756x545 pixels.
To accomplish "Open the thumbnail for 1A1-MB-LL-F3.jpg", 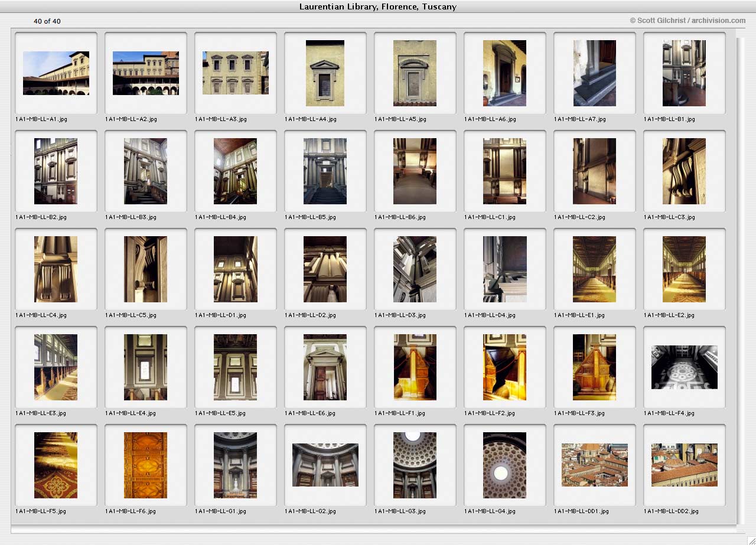I will (x=595, y=367).
